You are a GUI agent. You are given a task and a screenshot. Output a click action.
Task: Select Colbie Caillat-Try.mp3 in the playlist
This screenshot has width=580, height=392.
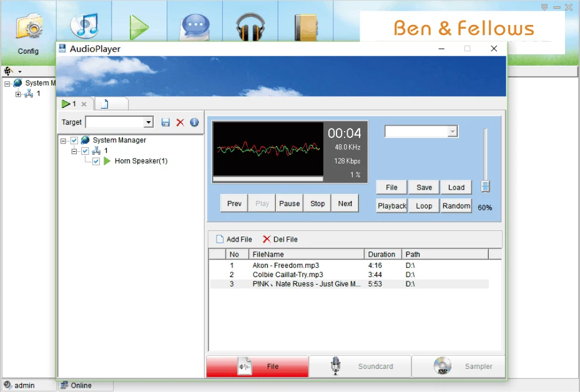tap(288, 274)
